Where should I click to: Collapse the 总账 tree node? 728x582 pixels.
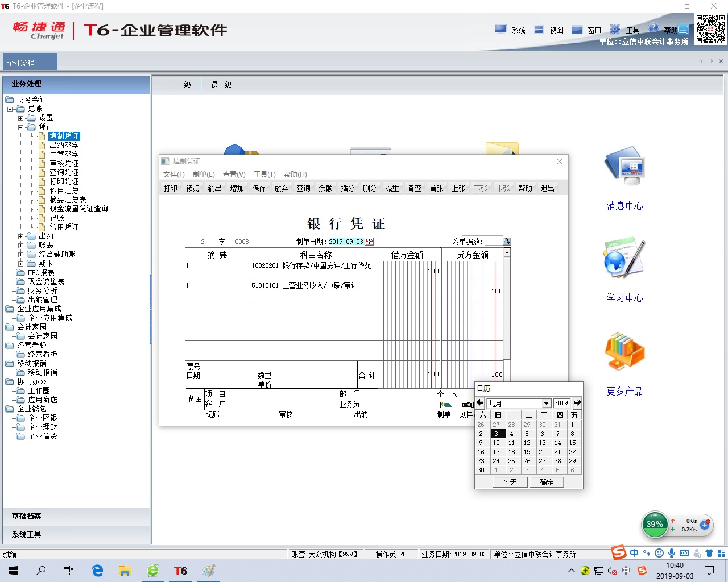pyautogui.click(x=10, y=109)
